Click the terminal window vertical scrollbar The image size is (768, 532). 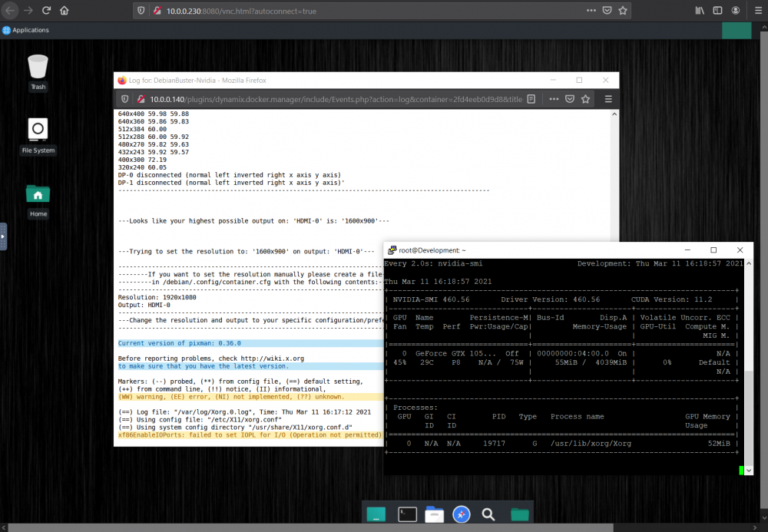coord(748,367)
